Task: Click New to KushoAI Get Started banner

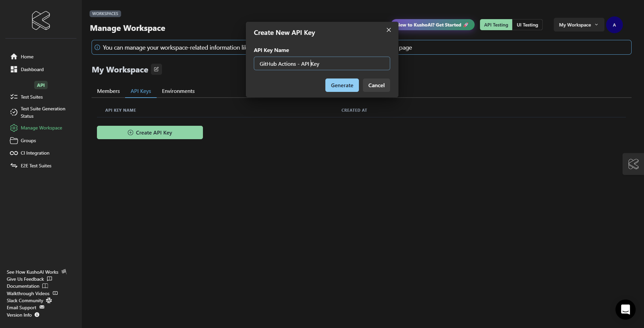Action: click(x=436, y=25)
